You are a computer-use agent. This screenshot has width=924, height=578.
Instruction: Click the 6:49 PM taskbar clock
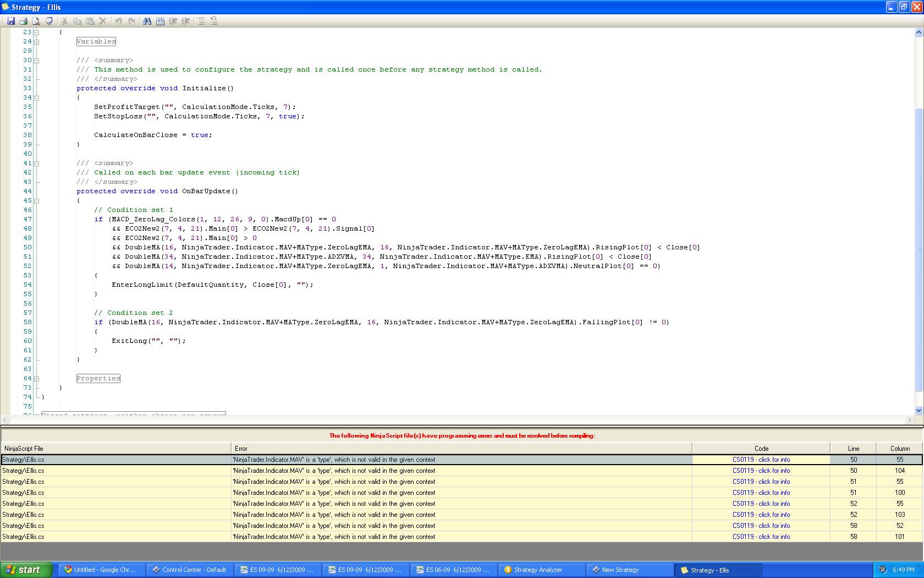coord(904,570)
